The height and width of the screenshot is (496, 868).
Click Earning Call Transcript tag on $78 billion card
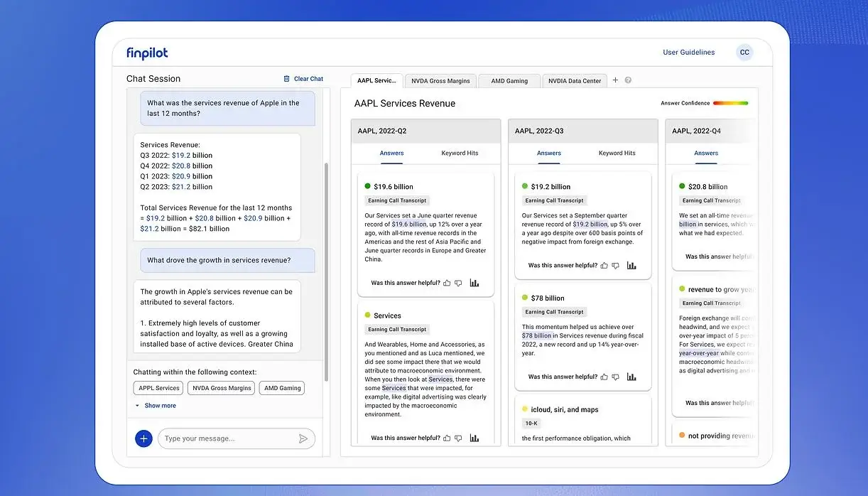554,312
